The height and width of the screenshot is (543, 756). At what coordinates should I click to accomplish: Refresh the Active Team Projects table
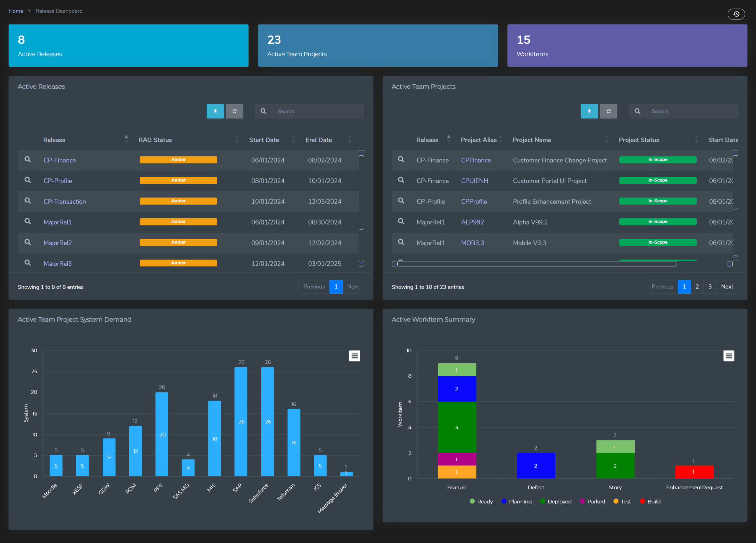point(608,111)
